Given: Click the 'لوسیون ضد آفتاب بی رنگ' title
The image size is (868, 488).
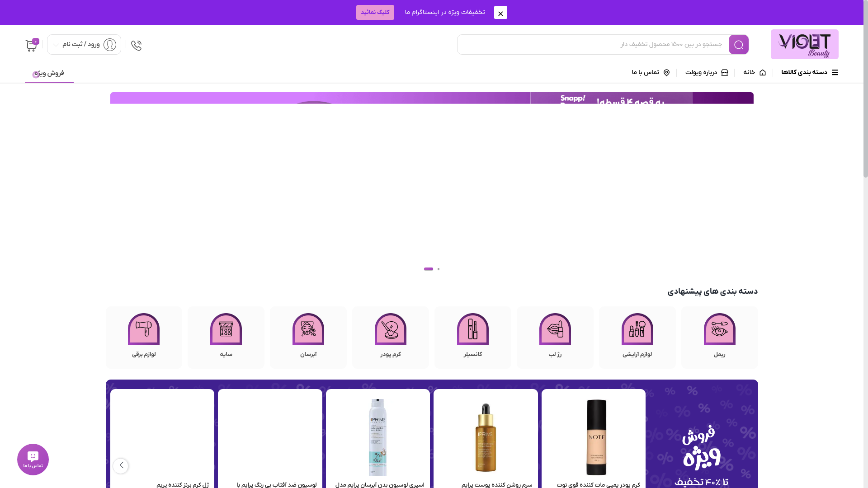Looking at the screenshot, I should pyautogui.click(x=277, y=484).
